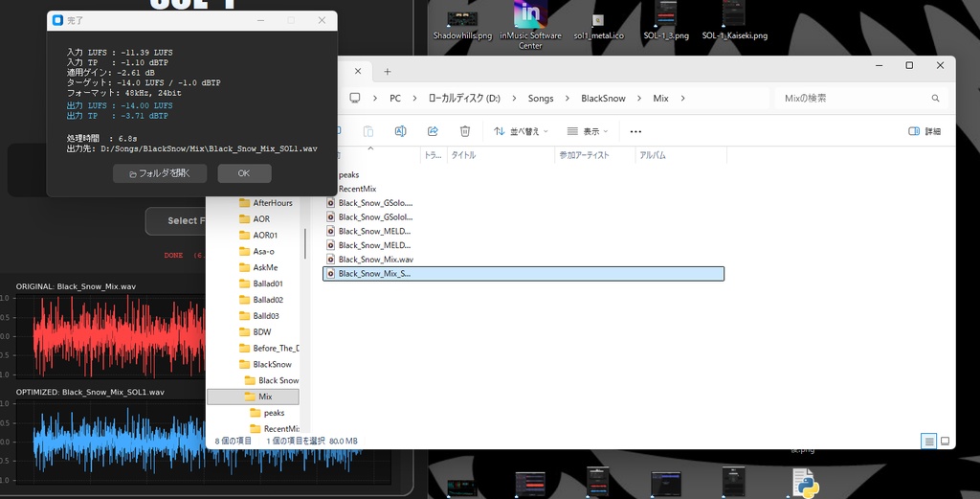The height and width of the screenshot is (499, 980).
Task: Switch to details list view icon
Action: pyautogui.click(x=928, y=442)
